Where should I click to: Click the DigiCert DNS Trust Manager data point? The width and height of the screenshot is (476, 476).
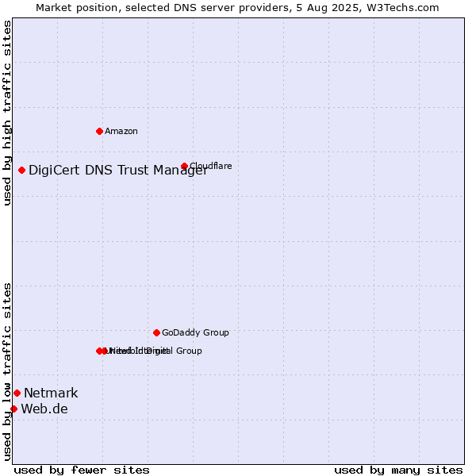pyautogui.click(x=21, y=171)
